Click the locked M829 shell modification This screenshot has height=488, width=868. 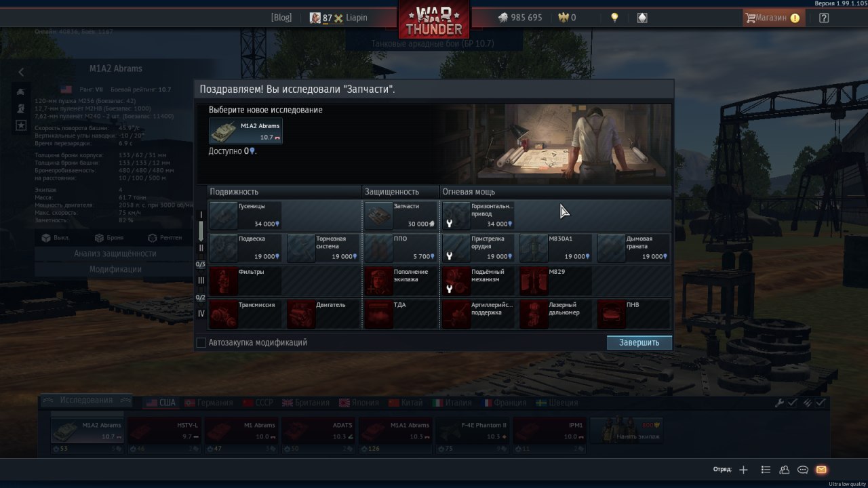pyautogui.click(x=556, y=281)
